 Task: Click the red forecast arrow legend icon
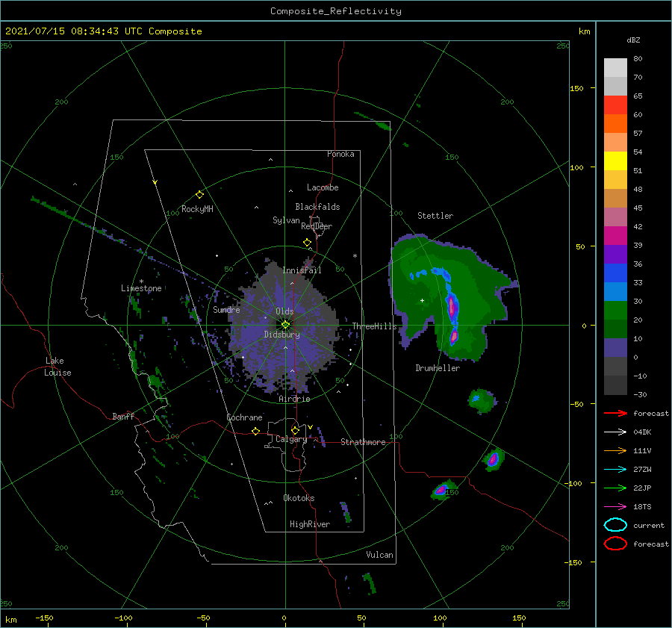tap(615, 413)
